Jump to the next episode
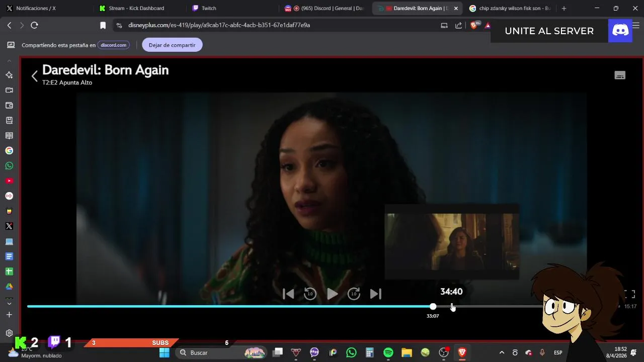 point(376,294)
